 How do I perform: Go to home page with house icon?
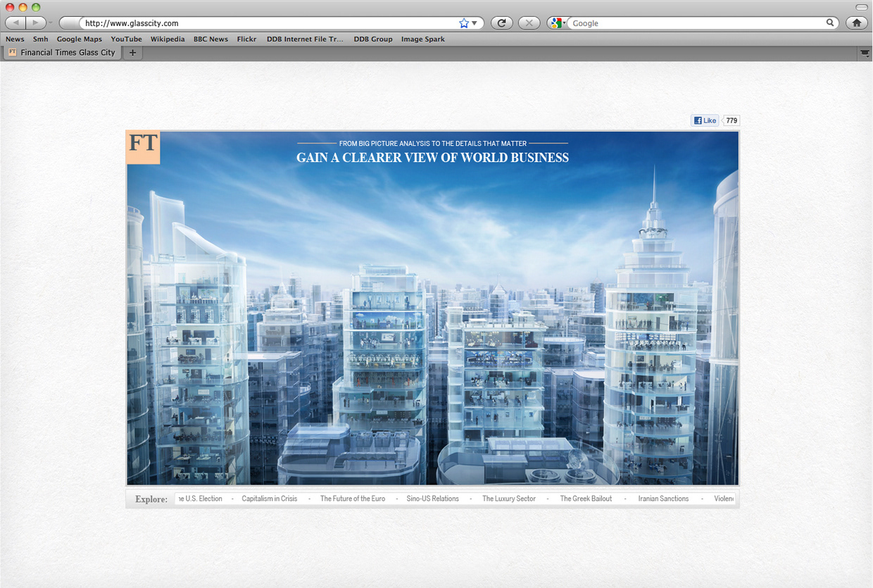[x=856, y=23]
